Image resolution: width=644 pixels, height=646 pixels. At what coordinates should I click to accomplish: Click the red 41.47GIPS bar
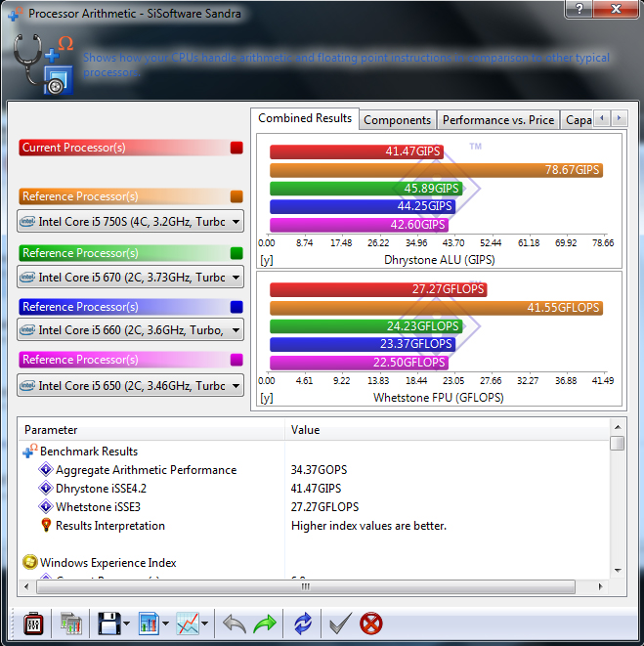[x=357, y=151]
